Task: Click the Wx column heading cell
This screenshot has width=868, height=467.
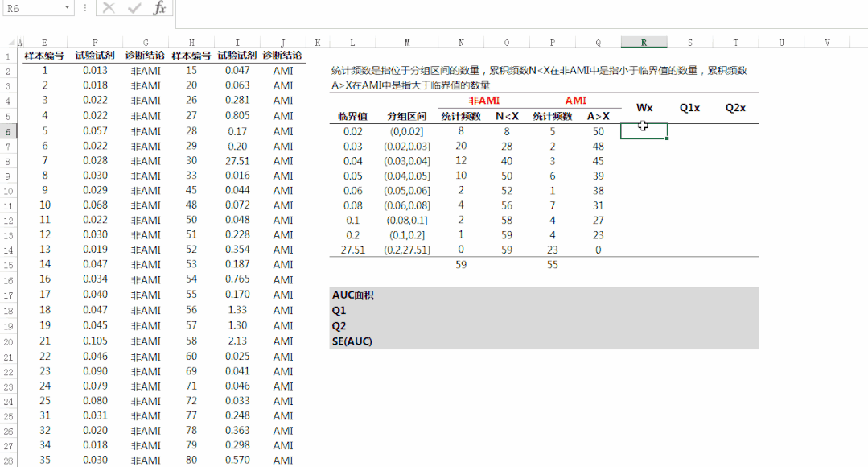Action: click(644, 108)
